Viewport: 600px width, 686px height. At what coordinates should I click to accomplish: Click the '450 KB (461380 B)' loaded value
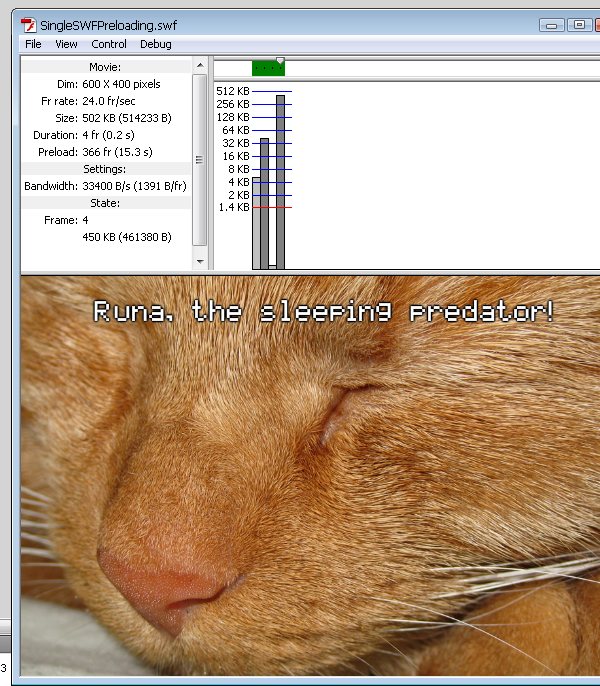tap(127, 237)
